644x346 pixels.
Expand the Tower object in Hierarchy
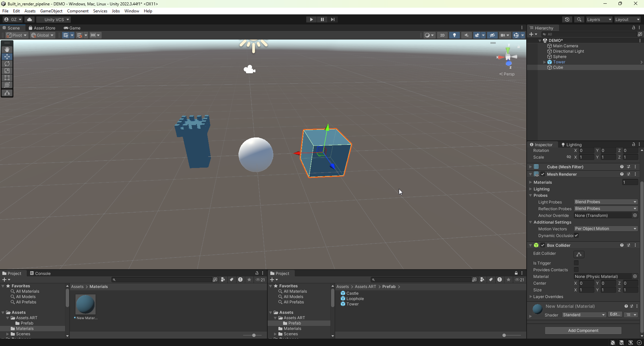click(544, 62)
